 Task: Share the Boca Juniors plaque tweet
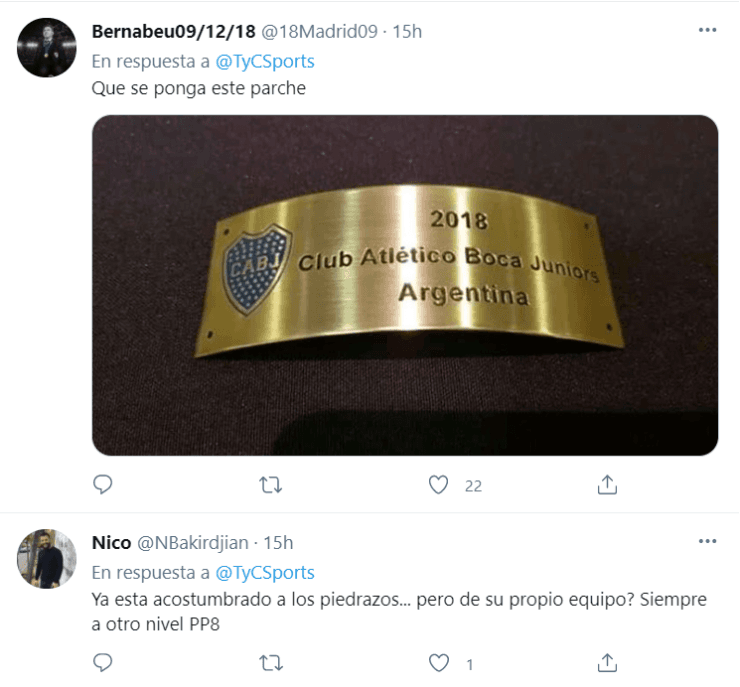607,485
